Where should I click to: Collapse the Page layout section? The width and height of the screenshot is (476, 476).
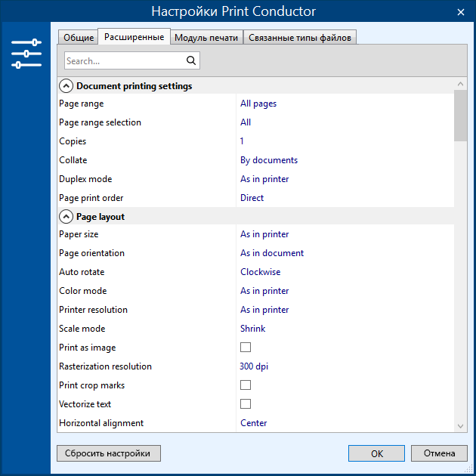pyautogui.click(x=66, y=217)
